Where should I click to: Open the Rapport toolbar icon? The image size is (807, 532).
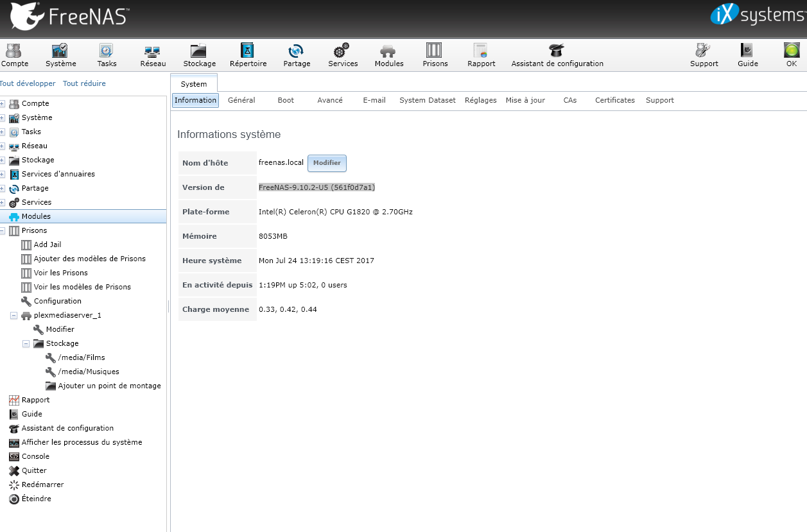click(x=481, y=55)
